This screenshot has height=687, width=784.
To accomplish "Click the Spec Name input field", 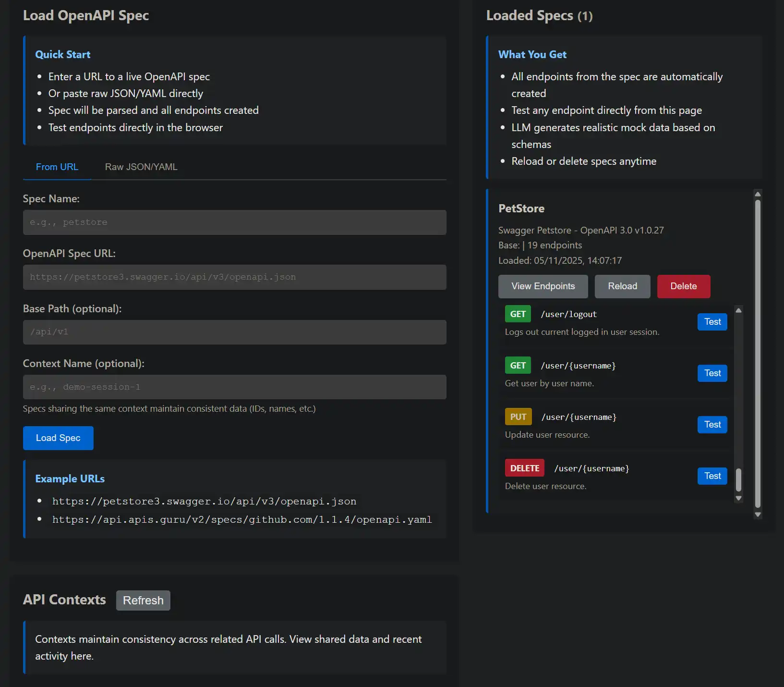I will (x=234, y=222).
